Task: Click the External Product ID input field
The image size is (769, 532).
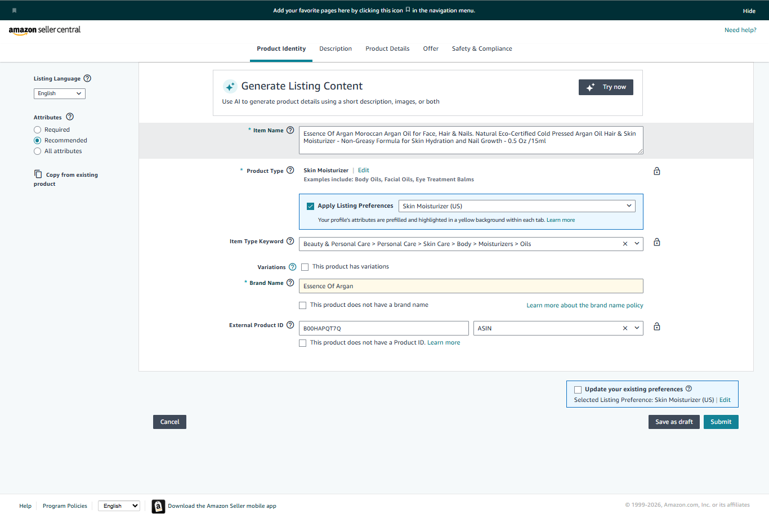Action: (x=383, y=328)
